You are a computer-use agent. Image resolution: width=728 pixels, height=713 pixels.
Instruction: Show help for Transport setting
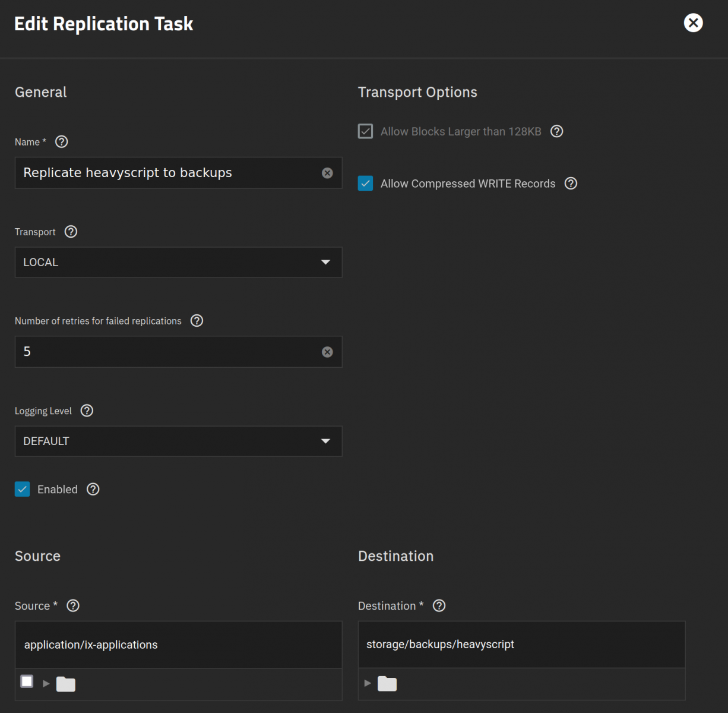[x=71, y=232]
